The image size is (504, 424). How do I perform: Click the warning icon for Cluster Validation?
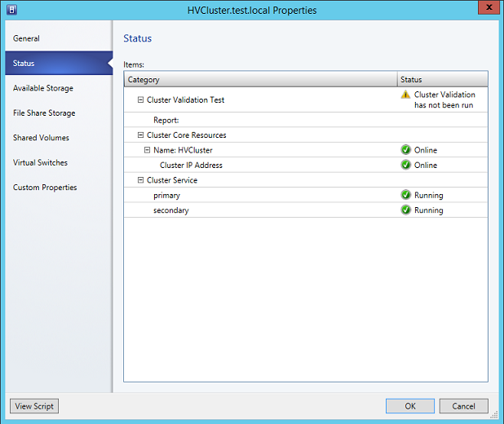point(405,95)
